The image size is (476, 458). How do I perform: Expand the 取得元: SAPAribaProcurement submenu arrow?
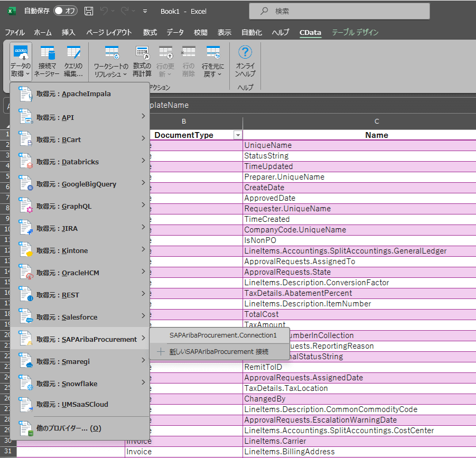pos(143,338)
